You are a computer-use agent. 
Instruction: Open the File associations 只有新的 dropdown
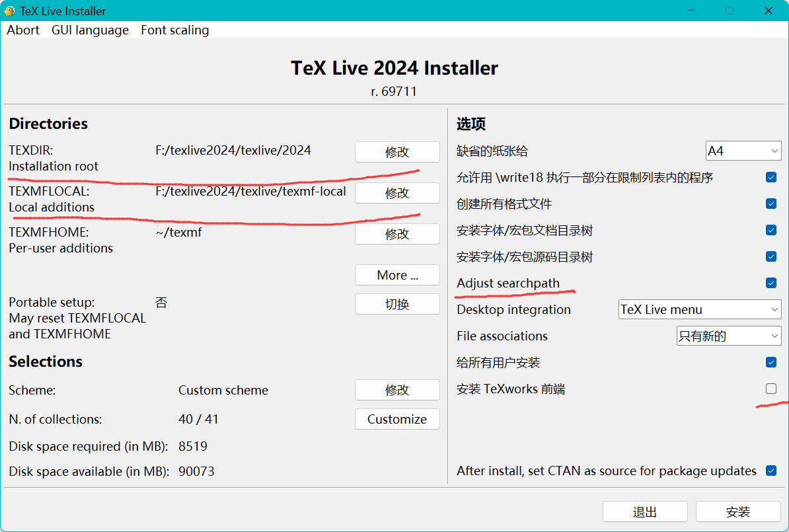click(x=728, y=336)
